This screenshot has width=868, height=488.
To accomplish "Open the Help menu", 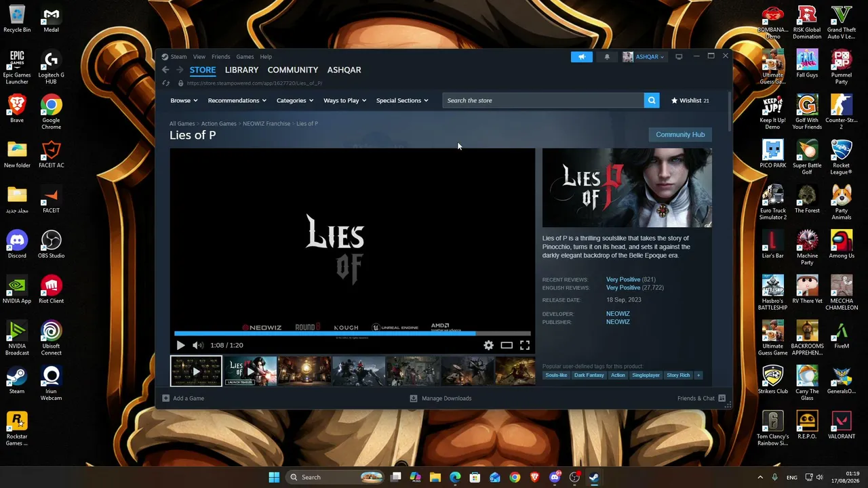I will (266, 57).
